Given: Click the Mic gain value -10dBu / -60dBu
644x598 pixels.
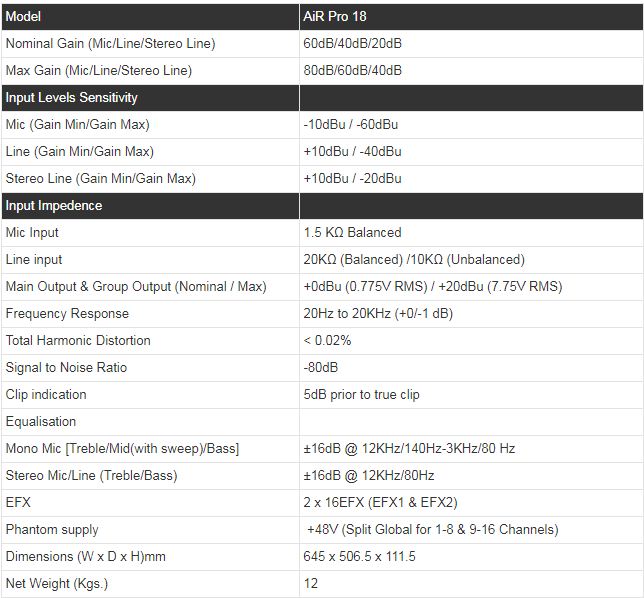Looking at the screenshot, I should 352,125.
